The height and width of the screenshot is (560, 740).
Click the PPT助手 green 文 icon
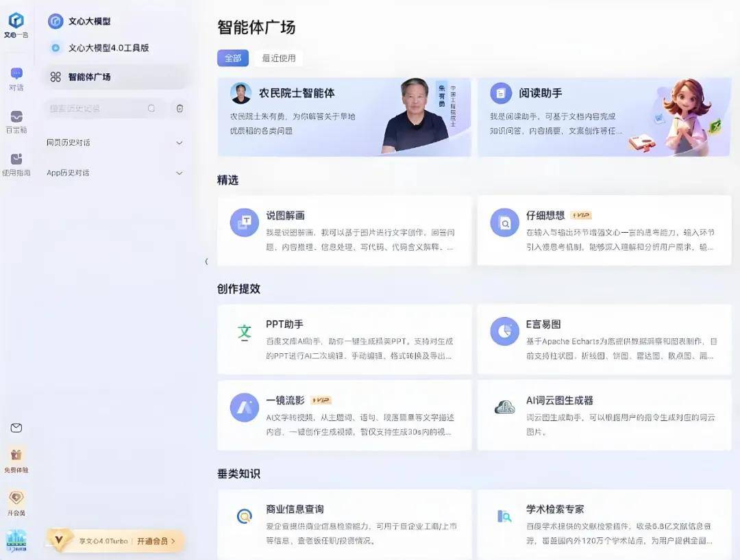click(x=245, y=332)
